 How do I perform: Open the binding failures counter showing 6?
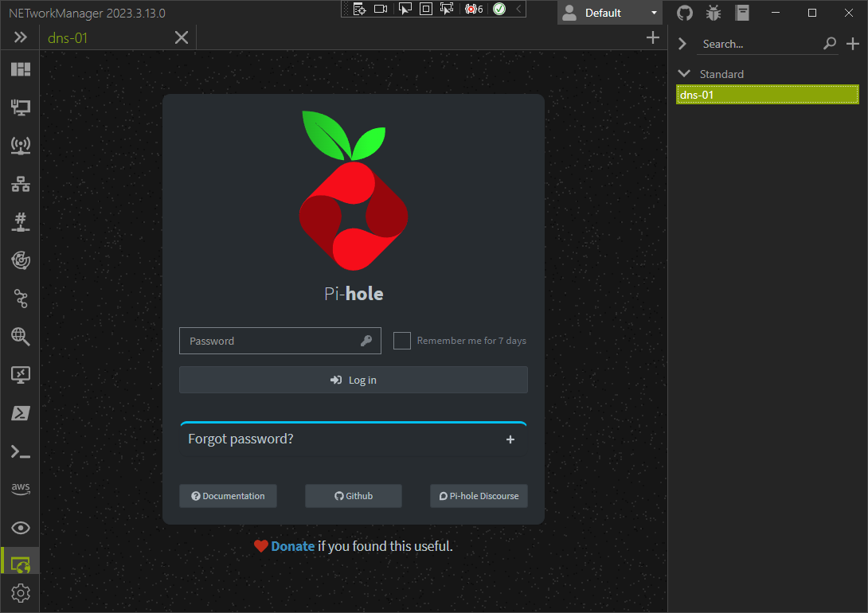(x=474, y=9)
